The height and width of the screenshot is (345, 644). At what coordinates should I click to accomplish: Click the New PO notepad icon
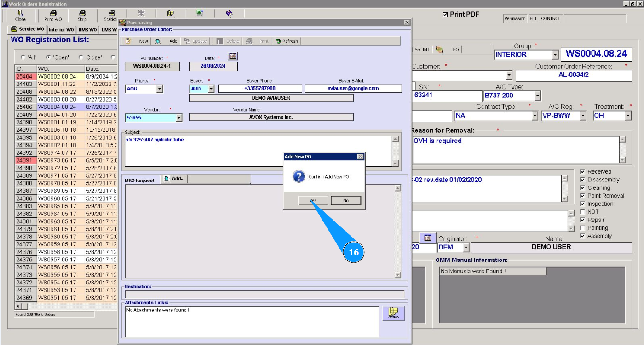pos(129,41)
